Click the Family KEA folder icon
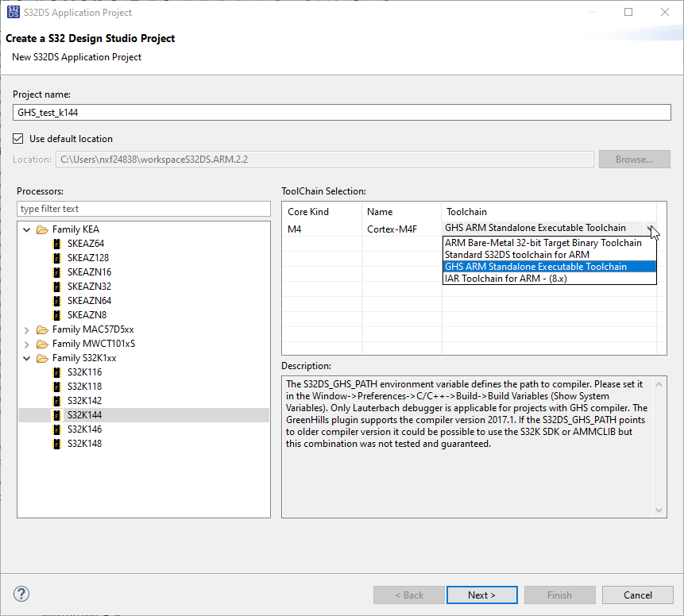The height and width of the screenshot is (616, 684). (x=42, y=229)
